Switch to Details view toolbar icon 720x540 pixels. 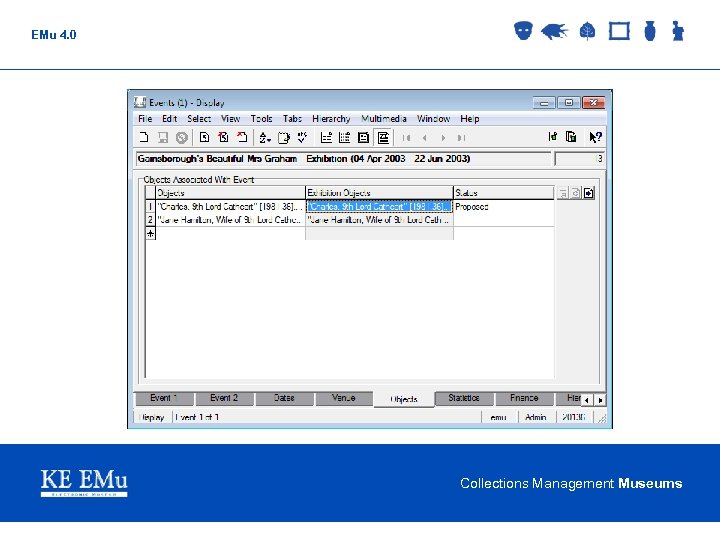pos(382,137)
